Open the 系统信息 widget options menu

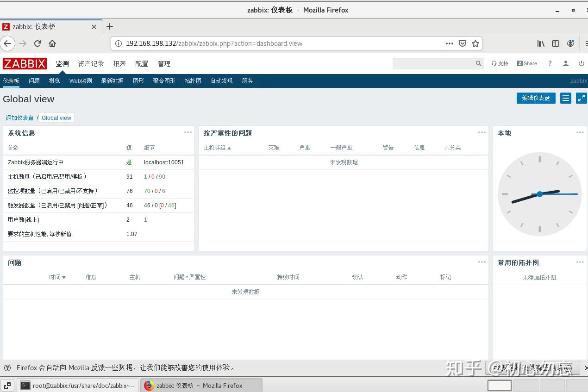[x=188, y=132]
